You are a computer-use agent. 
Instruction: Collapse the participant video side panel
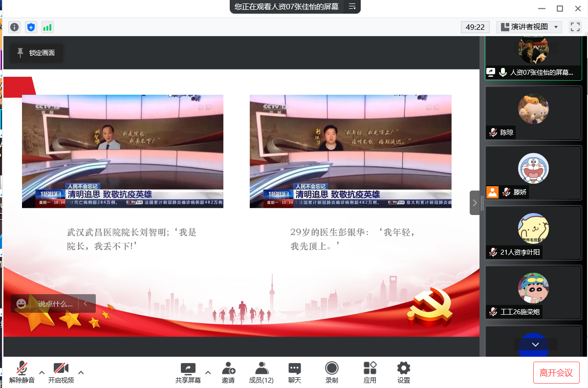pos(475,203)
